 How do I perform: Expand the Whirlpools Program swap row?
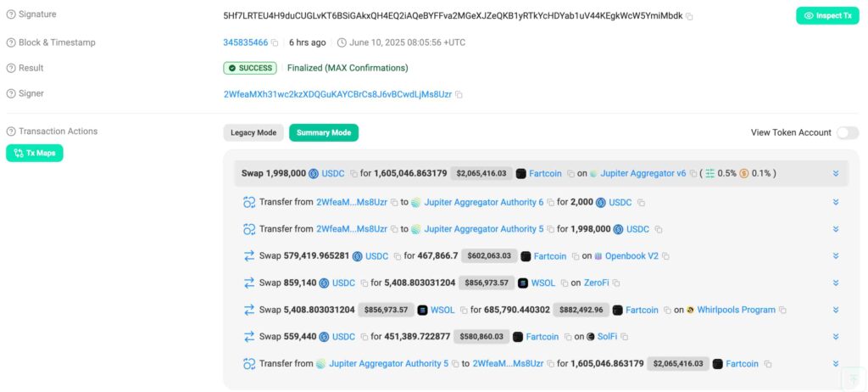coord(836,310)
